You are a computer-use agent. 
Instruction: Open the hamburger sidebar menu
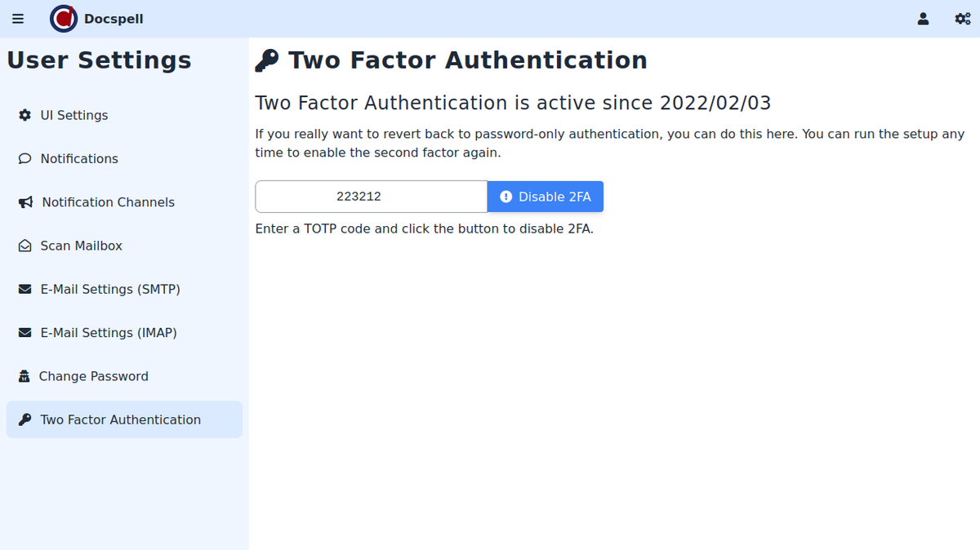[x=18, y=19]
